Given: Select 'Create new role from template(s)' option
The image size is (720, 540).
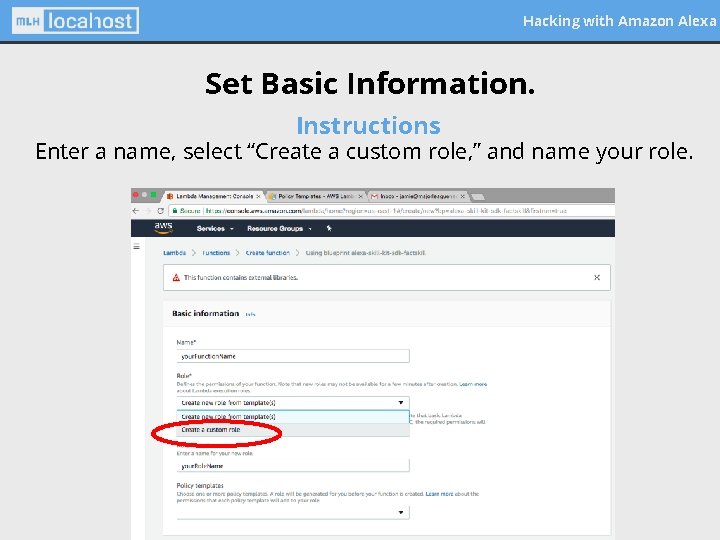Looking at the screenshot, I should (293, 416).
